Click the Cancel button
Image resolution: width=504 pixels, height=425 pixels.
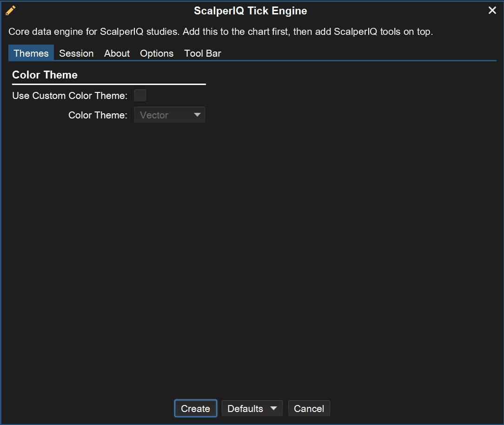coord(309,408)
